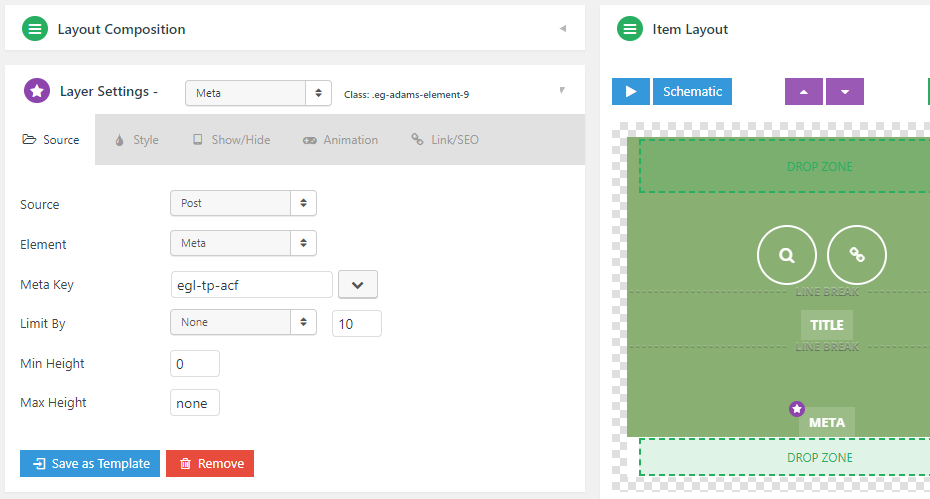Switch to the Style tab
Image resolution: width=930 pixels, height=499 pixels.
click(137, 140)
